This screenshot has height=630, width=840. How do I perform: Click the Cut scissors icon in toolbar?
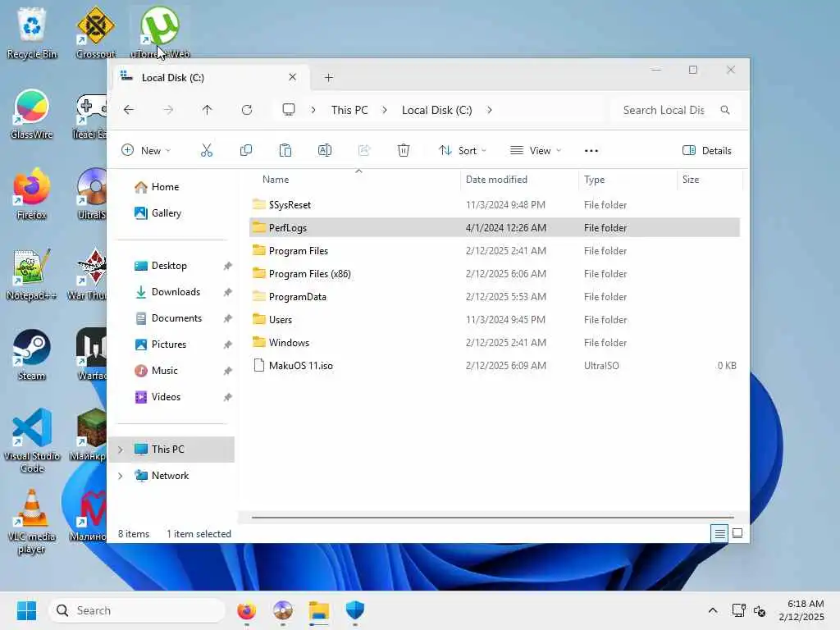click(206, 151)
